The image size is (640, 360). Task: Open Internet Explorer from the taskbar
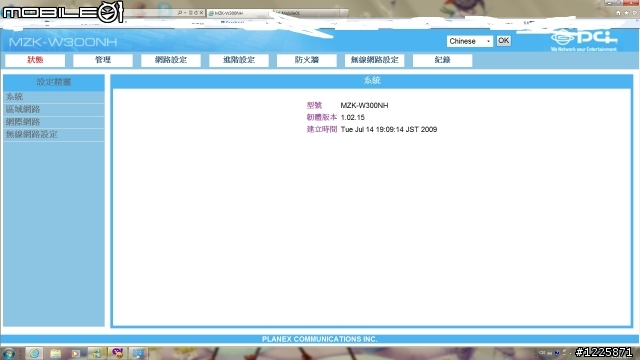(34, 353)
